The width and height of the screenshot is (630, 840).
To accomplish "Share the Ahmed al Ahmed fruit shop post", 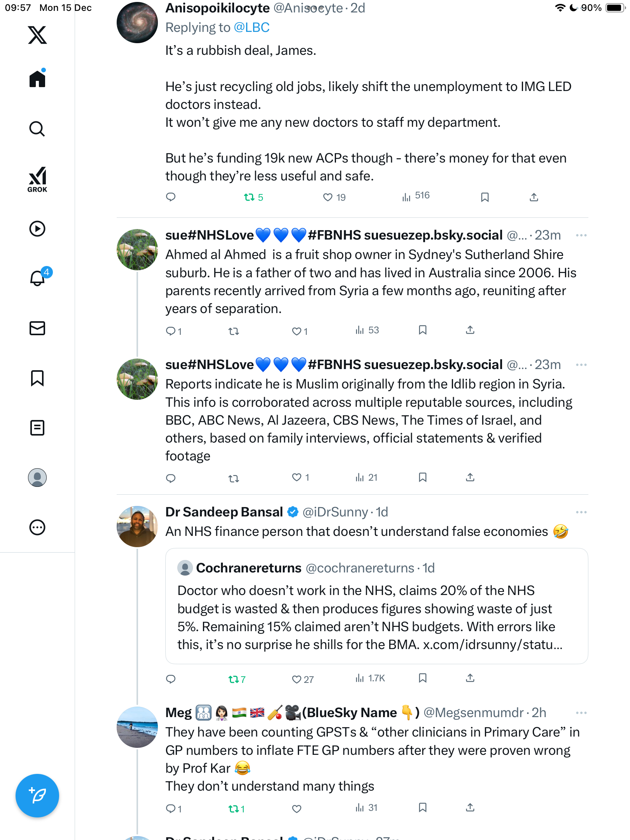I will coord(470,330).
